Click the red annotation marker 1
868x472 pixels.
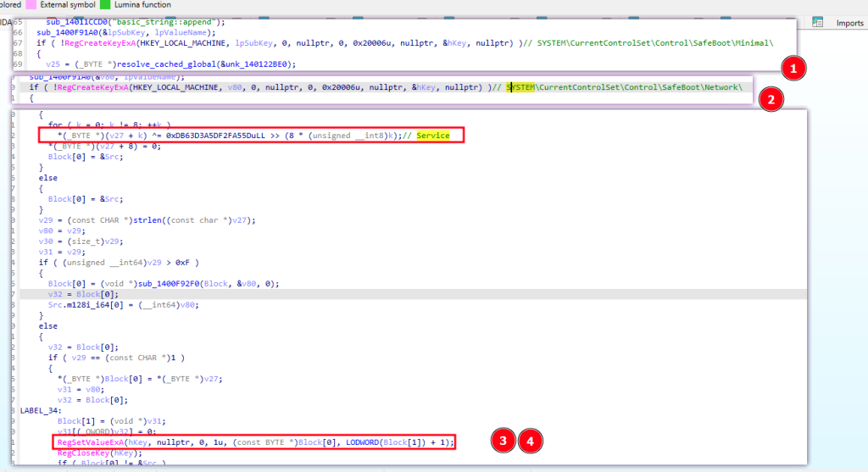[x=790, y=69]
